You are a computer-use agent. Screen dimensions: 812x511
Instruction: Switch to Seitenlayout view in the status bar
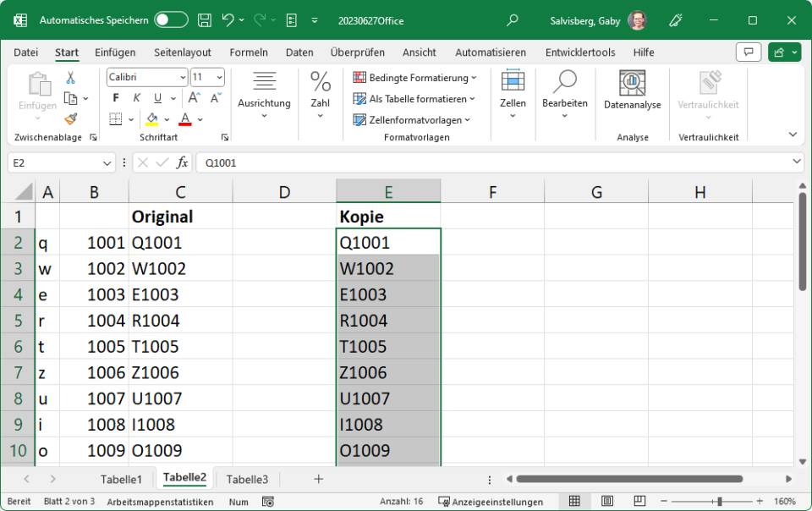coord(606,501)
